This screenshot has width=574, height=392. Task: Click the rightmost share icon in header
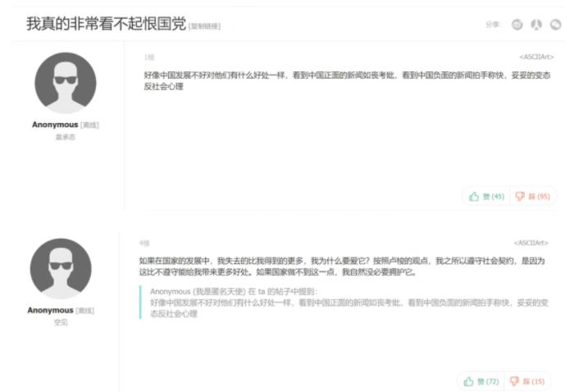tap(555, 25)
